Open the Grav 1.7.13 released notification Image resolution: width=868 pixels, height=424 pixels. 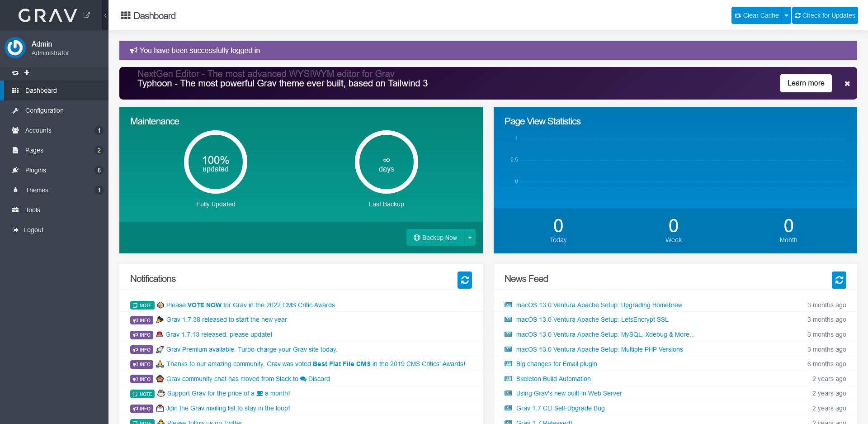(x=219, y=334)
